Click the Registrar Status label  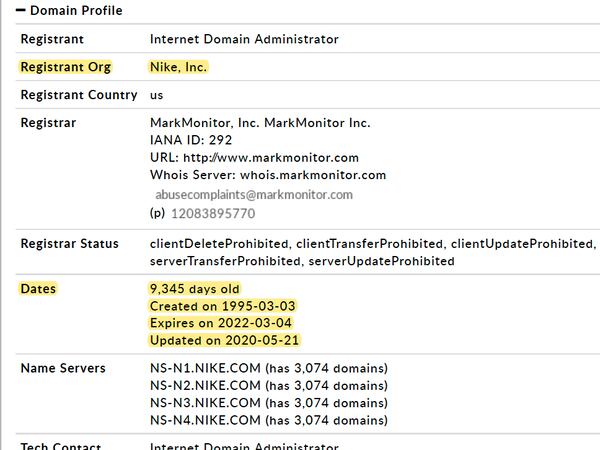click(70, 244)
